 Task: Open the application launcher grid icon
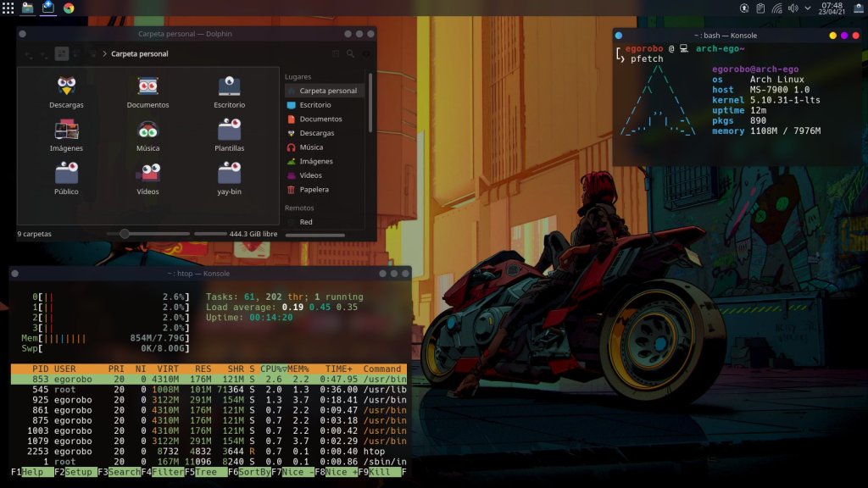pyautogui.click(x=8, y=8)
